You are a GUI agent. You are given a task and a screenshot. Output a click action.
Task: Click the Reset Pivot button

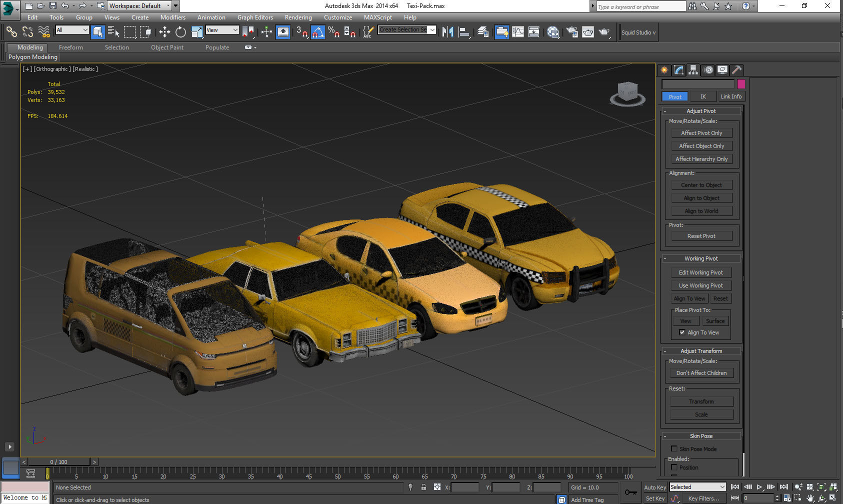point(701,236)
